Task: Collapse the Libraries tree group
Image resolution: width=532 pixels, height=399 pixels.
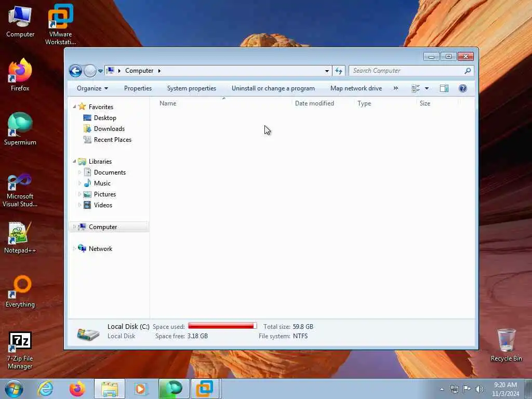Action: 74,161
